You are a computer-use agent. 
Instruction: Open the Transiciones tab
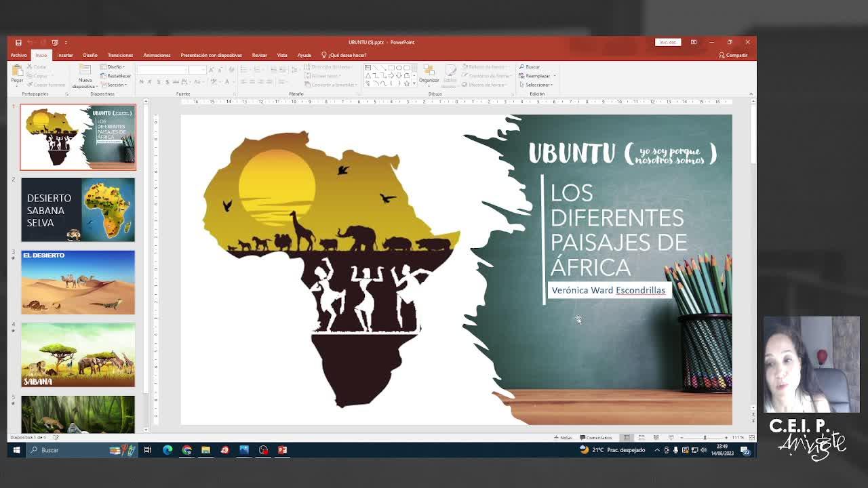pyautogui.click(x=120, y=55)
